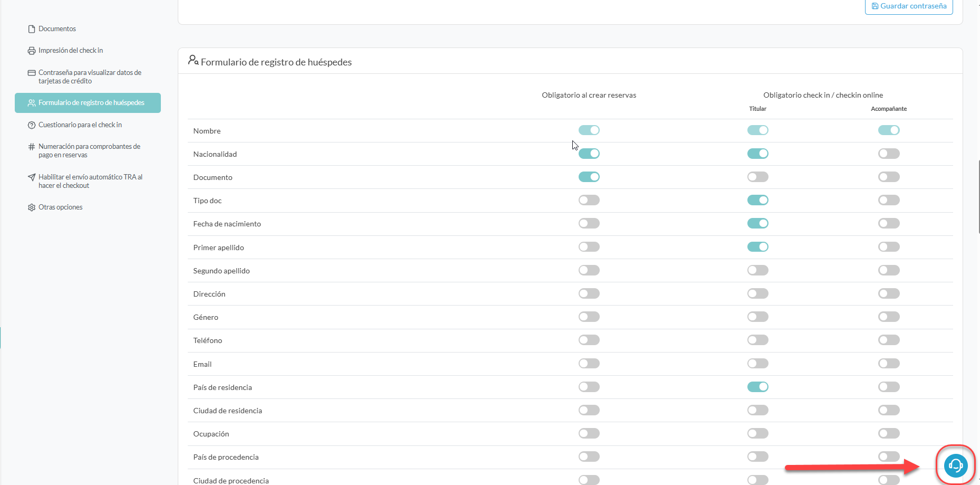The width and height of the screenshot is (980, 485).
Task: Click the hash icon for Numeración para comprobantes
Action: pyautogui.click(x=32, y=147)
